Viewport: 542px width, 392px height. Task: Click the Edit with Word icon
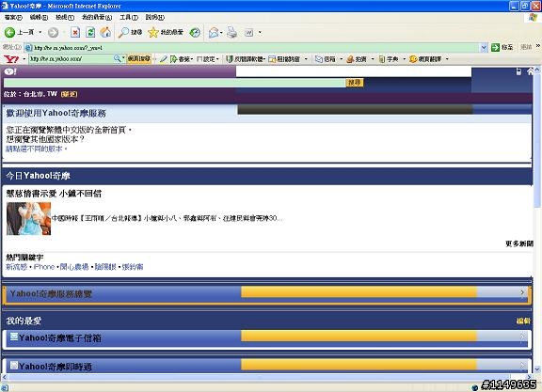pyautogui.click(x=248, y=33)
